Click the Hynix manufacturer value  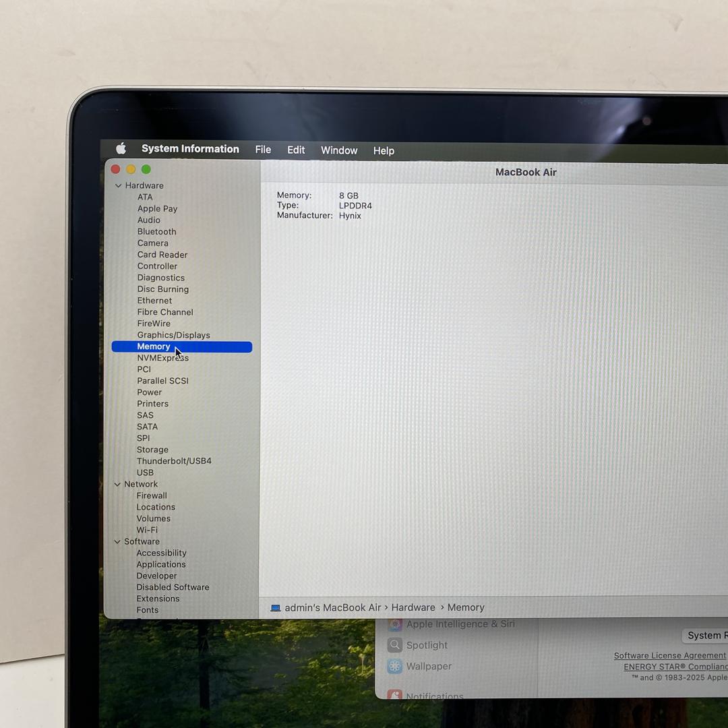tap(350, 216)
